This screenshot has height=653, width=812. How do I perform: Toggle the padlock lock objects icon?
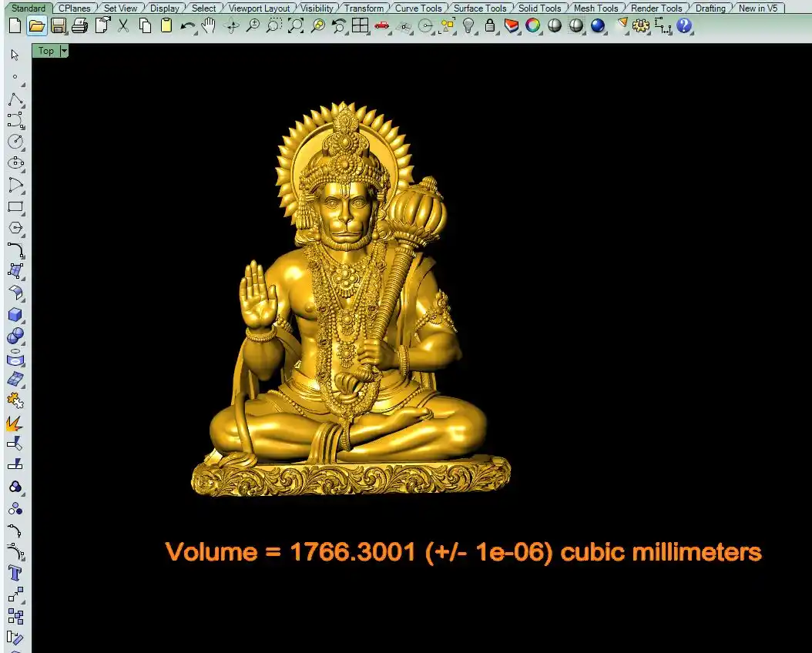point(490,25)
